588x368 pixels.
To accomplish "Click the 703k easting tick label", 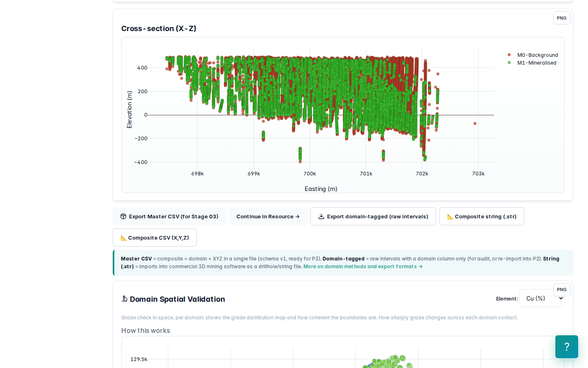I will point(479,174).
